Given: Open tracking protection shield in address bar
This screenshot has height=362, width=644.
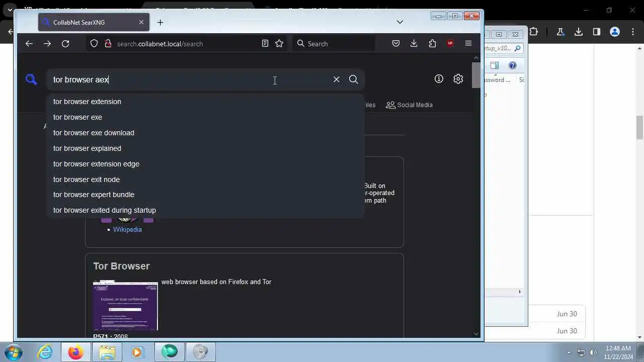Looking at the screenshot, I should (x=94, y=44).
